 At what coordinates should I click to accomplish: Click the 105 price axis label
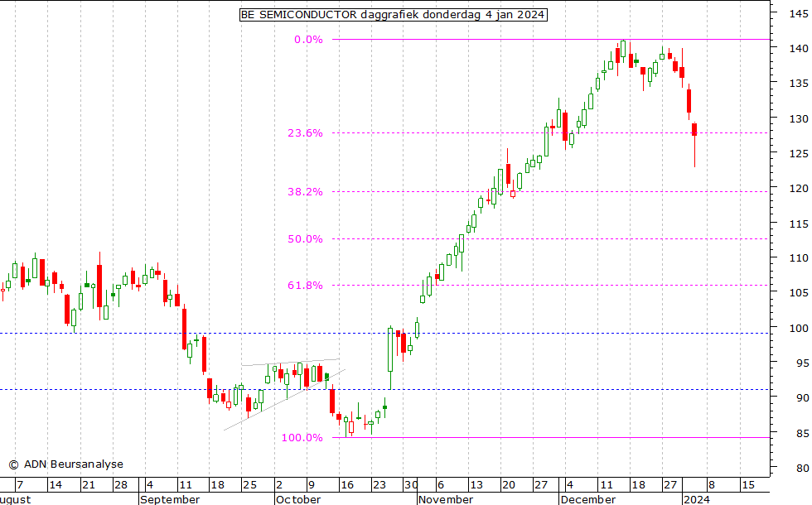coord(798,293)
